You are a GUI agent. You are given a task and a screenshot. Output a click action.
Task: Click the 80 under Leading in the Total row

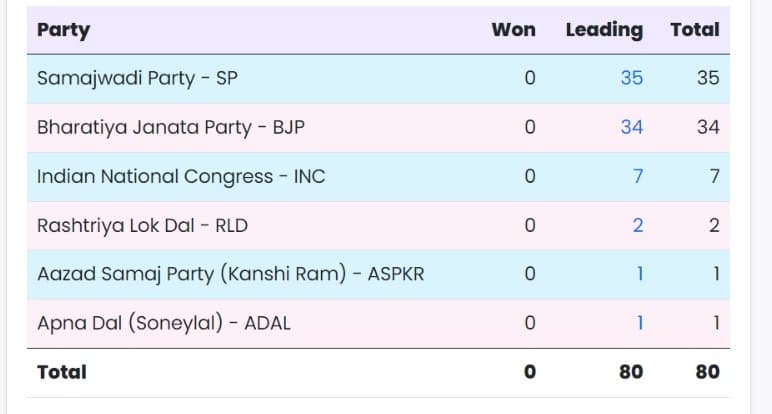(x=630, y=372)
